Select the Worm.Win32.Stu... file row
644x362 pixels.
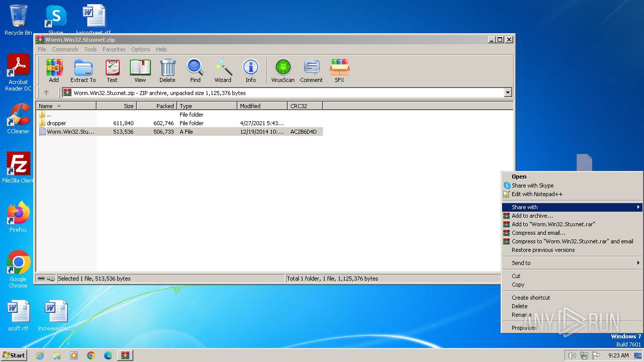tap(179, 132)
